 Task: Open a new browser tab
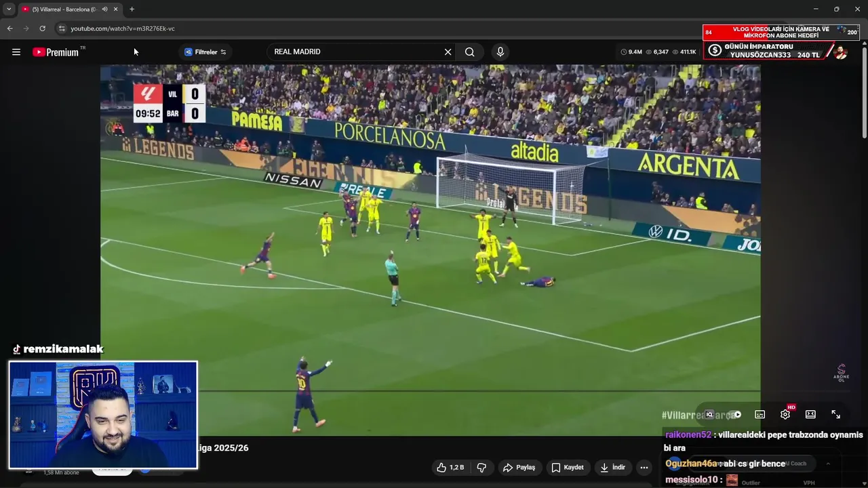click(x=132, y=9)
